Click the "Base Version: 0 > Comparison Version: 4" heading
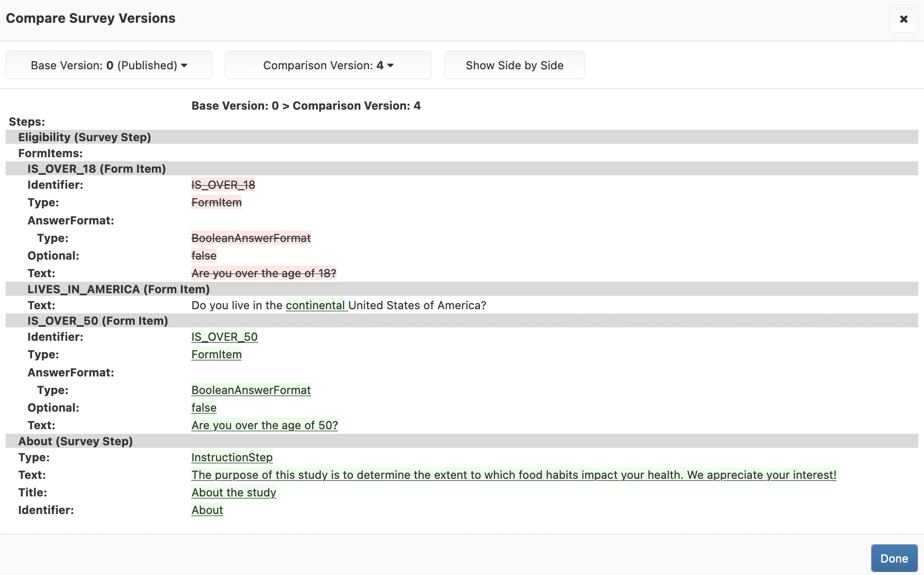 tap(306, 105)
